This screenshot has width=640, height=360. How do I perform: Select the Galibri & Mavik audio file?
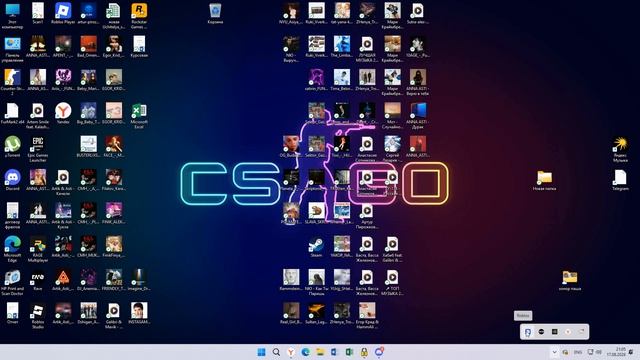(x=113, y=316)
